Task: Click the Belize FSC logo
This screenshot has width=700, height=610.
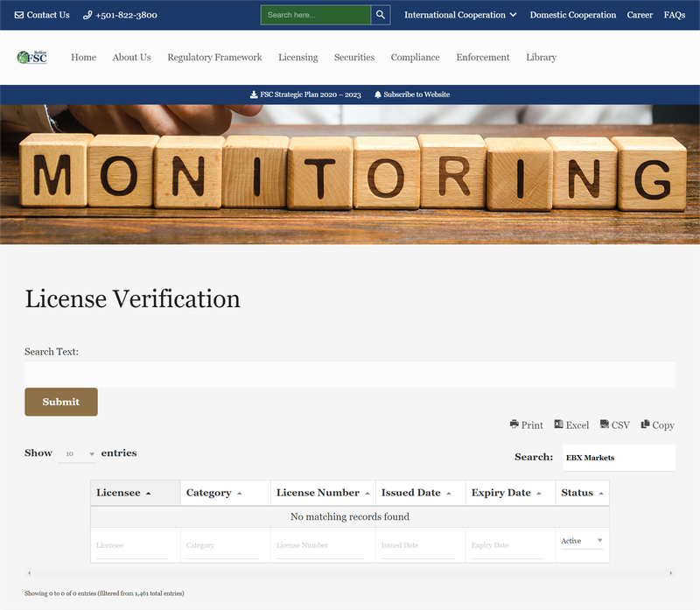Action: point(32,57)
